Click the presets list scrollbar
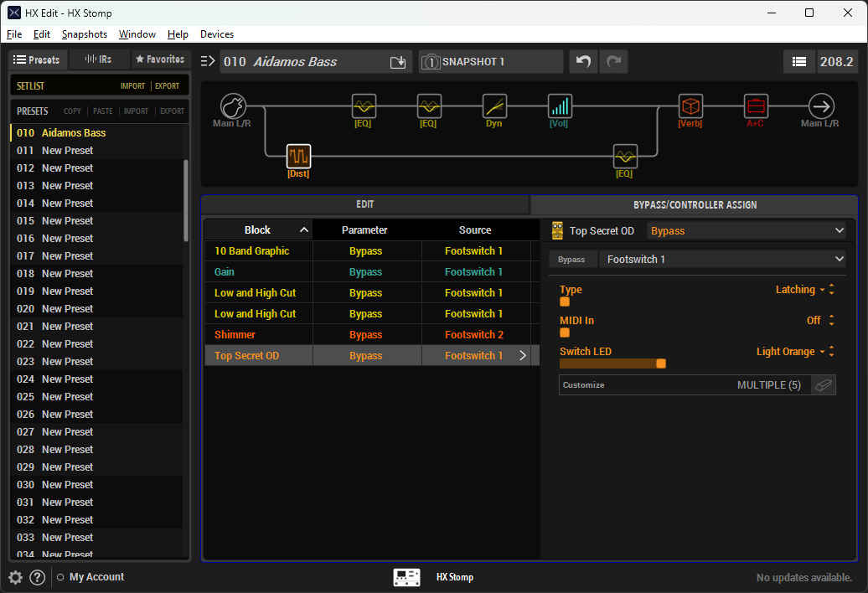The width and height of the screenshot is (868, 593). (x=186, y=200)
